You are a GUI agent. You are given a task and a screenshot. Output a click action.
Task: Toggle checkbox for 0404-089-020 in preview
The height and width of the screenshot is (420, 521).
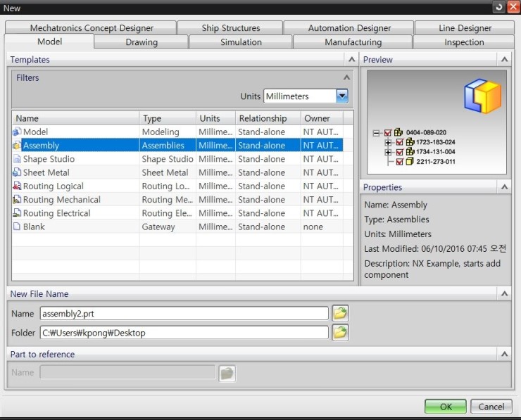(388, 132)
